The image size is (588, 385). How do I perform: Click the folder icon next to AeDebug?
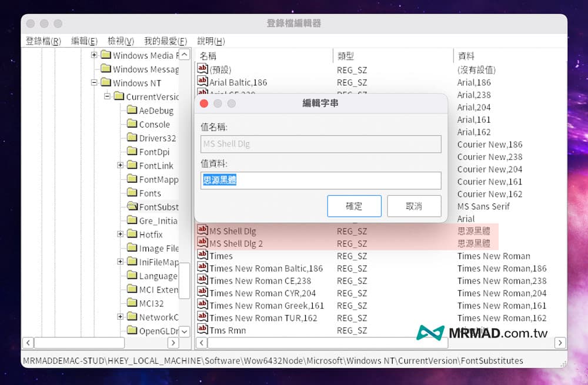pyautogui.click(x=132, y=111)
